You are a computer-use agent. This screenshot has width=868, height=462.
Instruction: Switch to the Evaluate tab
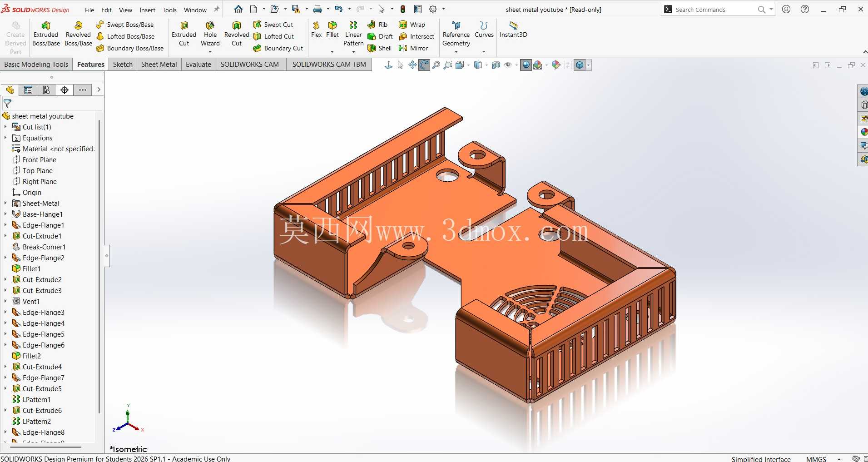pos(198,65)
